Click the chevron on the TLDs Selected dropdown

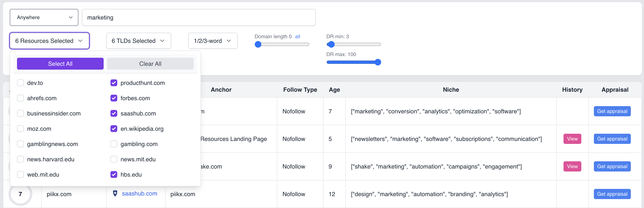click(x=162, y=41)
